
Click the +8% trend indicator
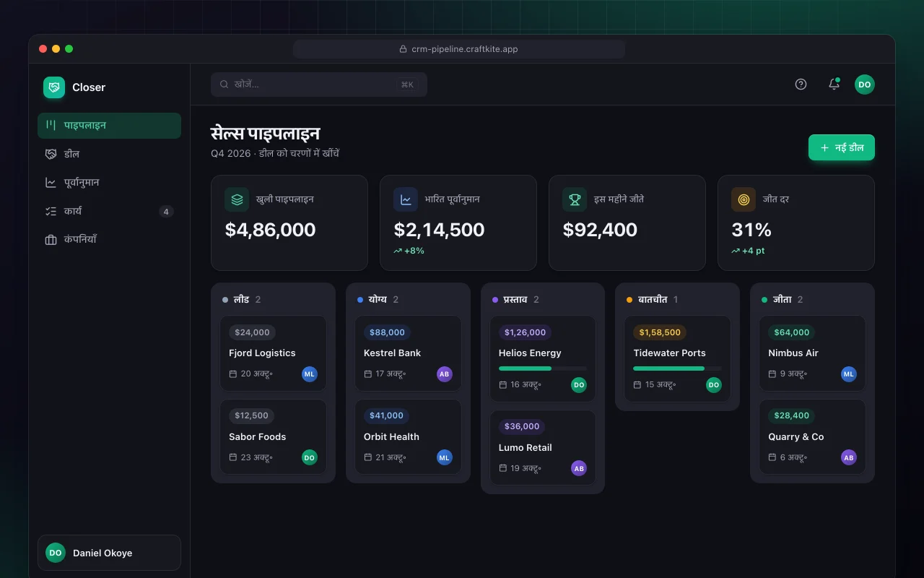pos(409,251)
